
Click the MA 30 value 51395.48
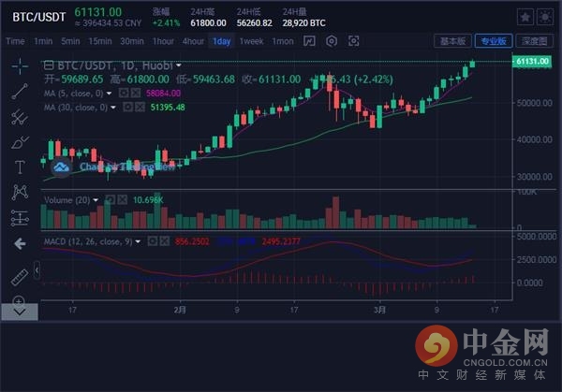(168, 107)
